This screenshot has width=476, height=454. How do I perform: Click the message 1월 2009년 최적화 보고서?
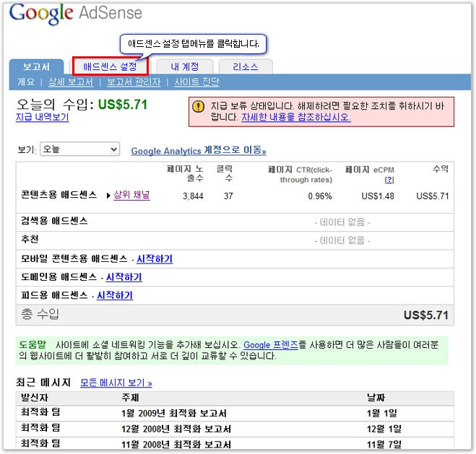point(174,414)
